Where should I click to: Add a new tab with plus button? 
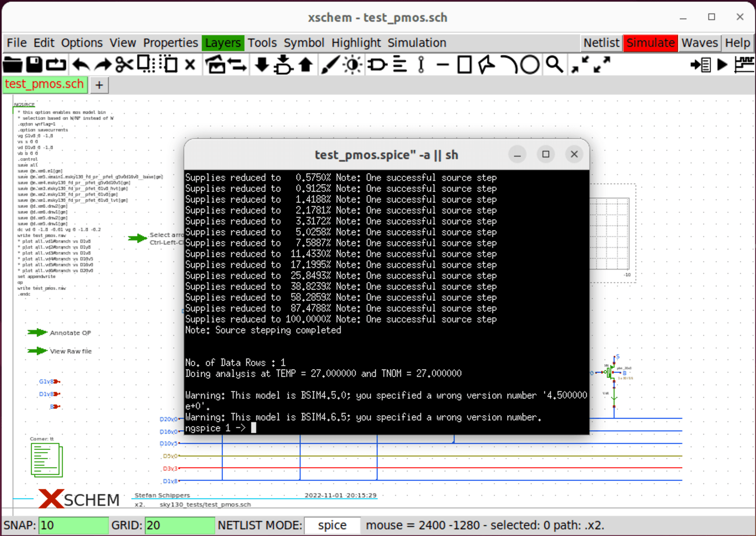(x=99, y=85)
